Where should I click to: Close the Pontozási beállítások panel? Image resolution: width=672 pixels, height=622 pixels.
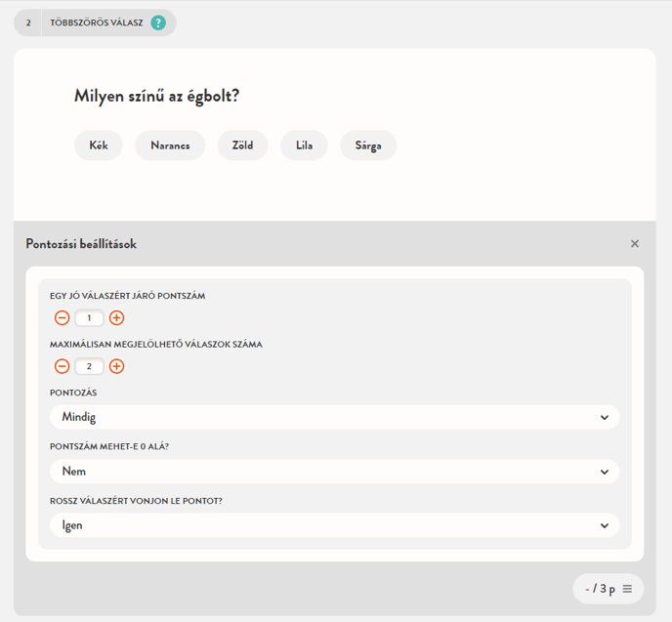click(635, 244)
